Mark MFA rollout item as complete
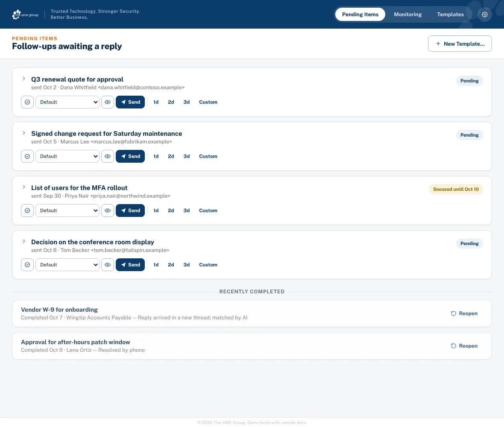The width and height of the screenshot is (504, 427). tap(27, 211)
